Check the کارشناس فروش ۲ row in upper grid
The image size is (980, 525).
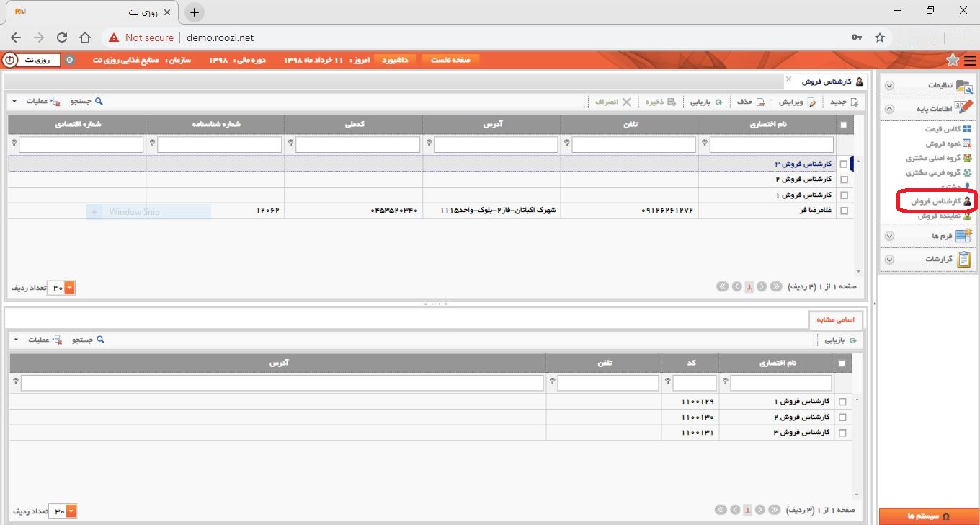(844, 180)
